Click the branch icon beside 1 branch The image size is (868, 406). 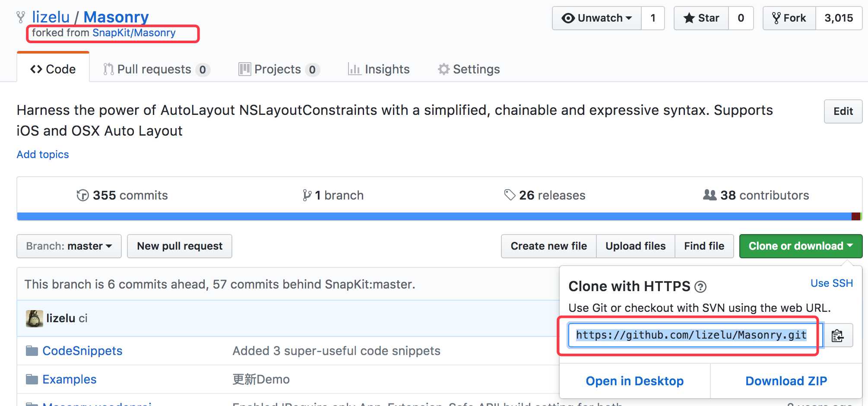click(307, 196)
